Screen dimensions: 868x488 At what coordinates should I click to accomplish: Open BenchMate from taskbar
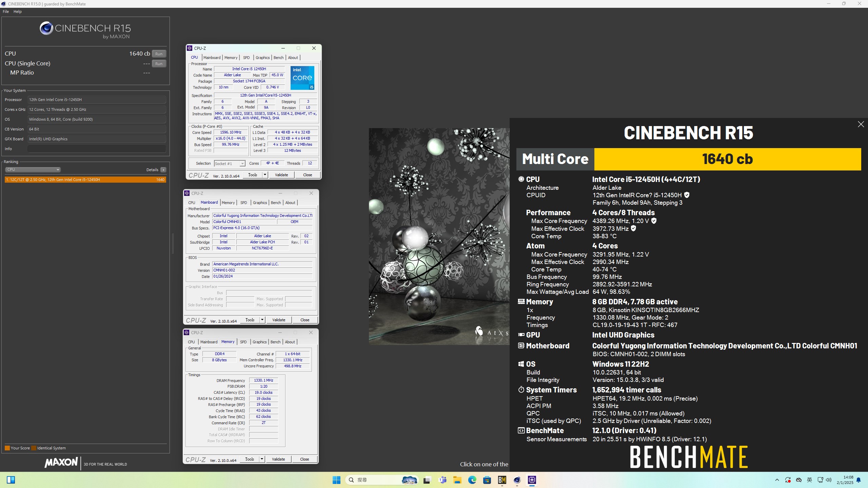[x=502, y=480]
